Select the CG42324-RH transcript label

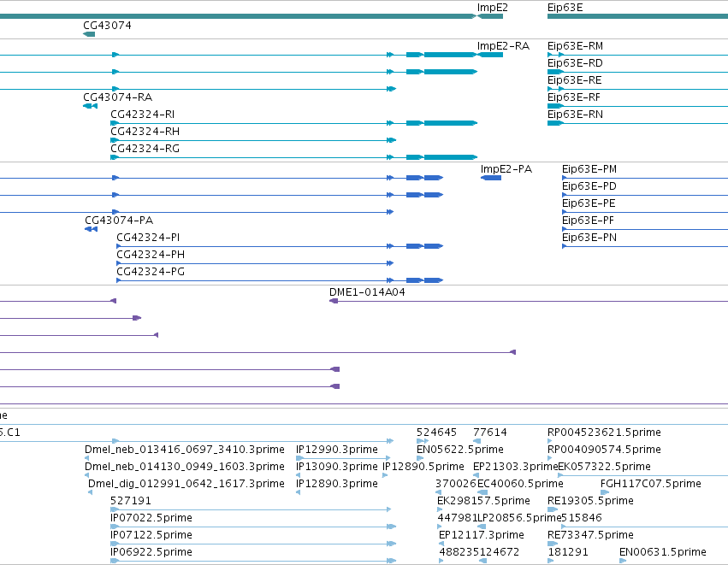pos(145,132)
